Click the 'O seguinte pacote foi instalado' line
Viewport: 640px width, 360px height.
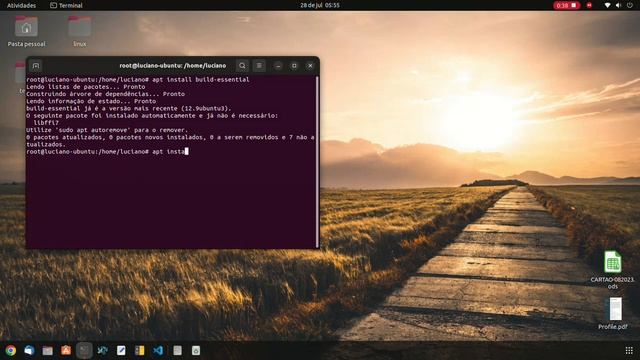click(x=152, y=116)
